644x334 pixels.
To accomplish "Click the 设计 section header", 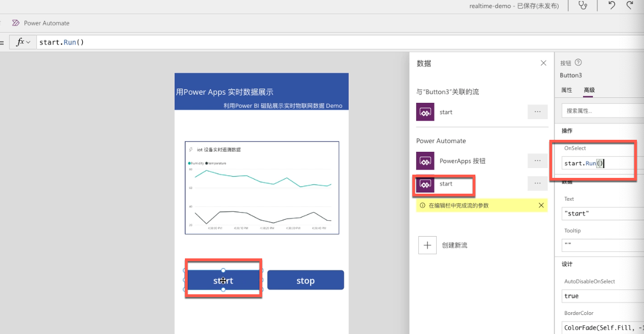I will click(x=567, y=264).
